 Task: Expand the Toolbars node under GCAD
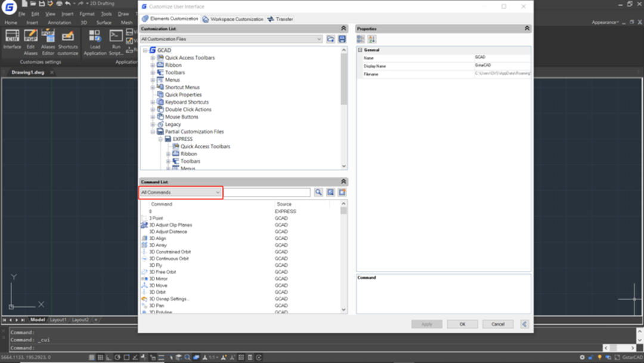[153, 72]
